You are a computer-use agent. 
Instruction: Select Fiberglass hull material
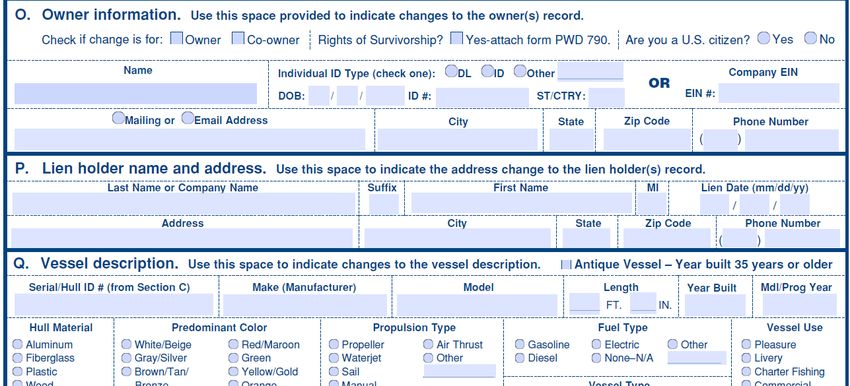(x=18, y=358)
